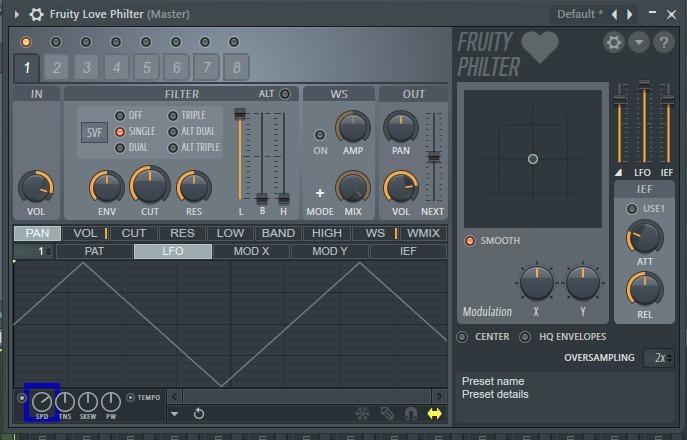Click the output PAN knob
Viewport: 687px width, 440px height.
tap(400, 128)
